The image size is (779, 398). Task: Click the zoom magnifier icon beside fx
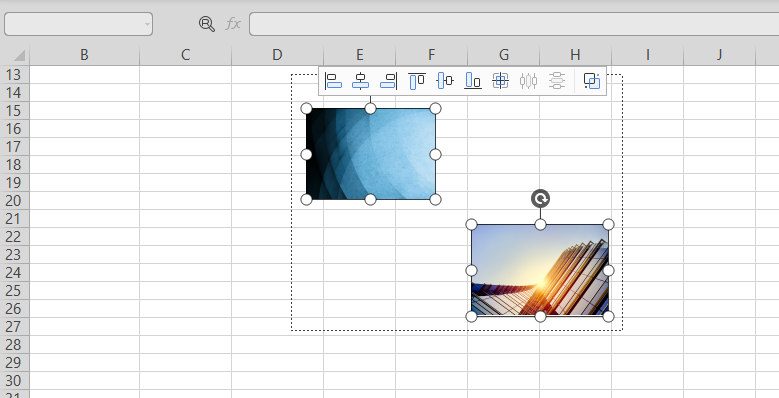207,24
